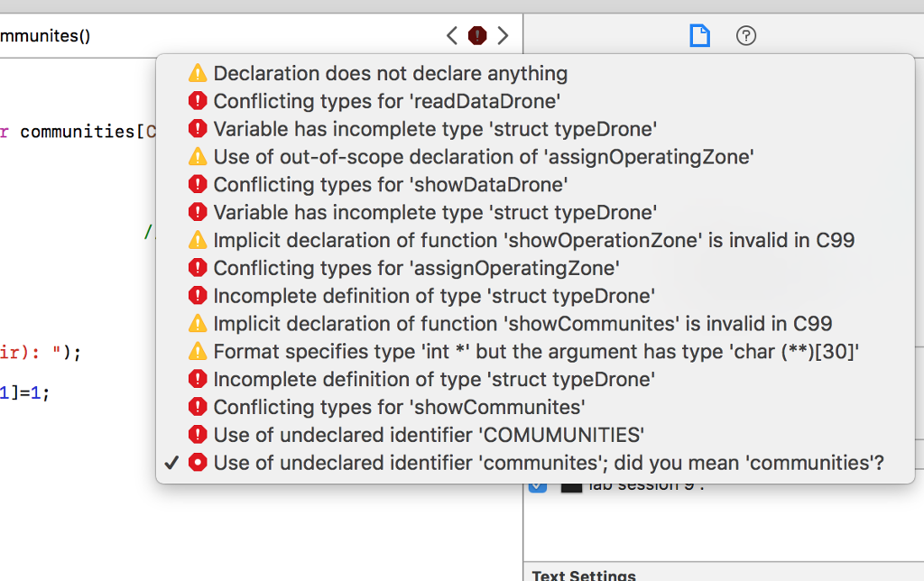
Task: Click 'communities' identifier in code editor
Action: [78, 132]
